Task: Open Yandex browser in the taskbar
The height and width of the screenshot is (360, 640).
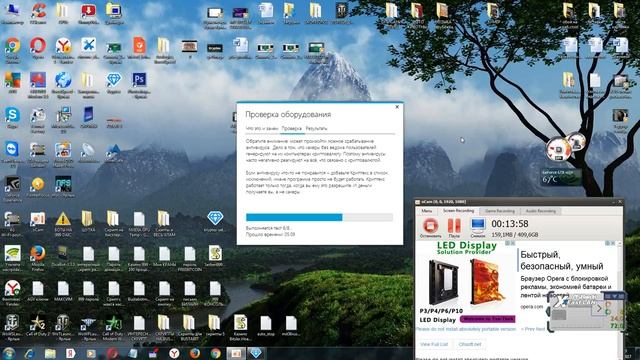Action: click(174, 353)
